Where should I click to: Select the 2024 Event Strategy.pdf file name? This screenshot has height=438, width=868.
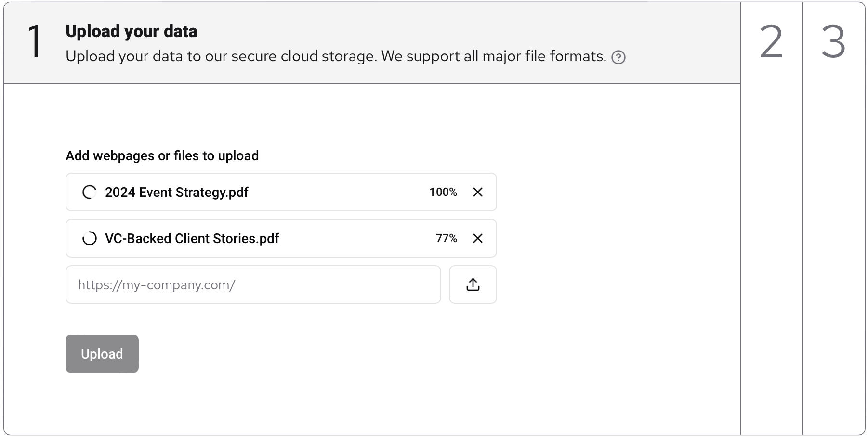176,192
